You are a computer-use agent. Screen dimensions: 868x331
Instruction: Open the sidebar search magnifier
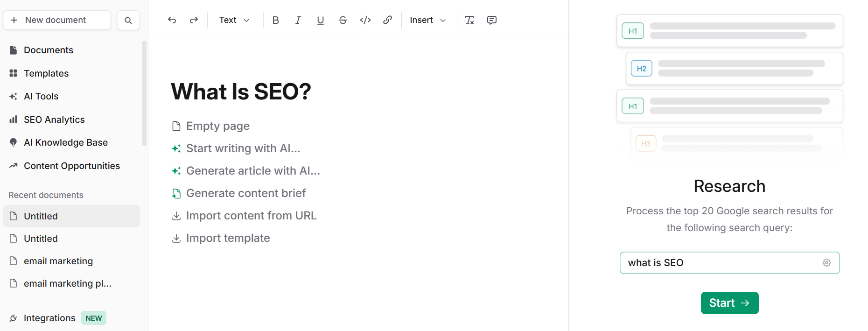click(128, 20)
